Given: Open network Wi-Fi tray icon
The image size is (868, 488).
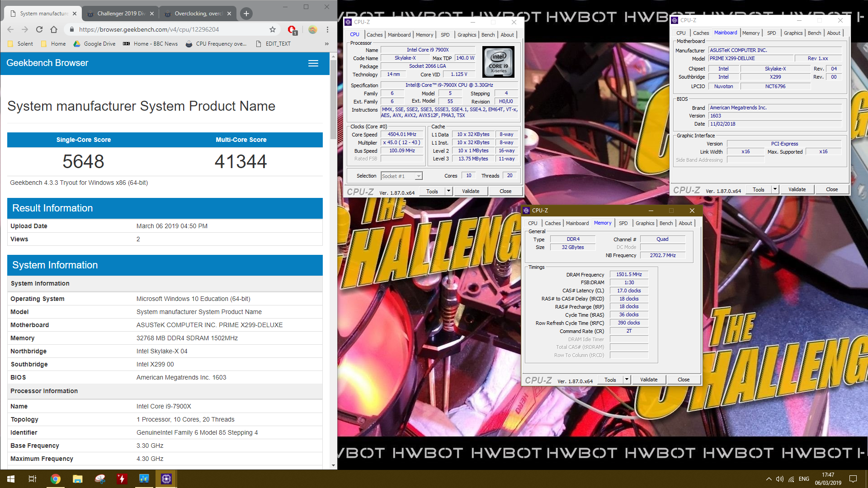Looking at the screenshot, I should pos(791,479).
